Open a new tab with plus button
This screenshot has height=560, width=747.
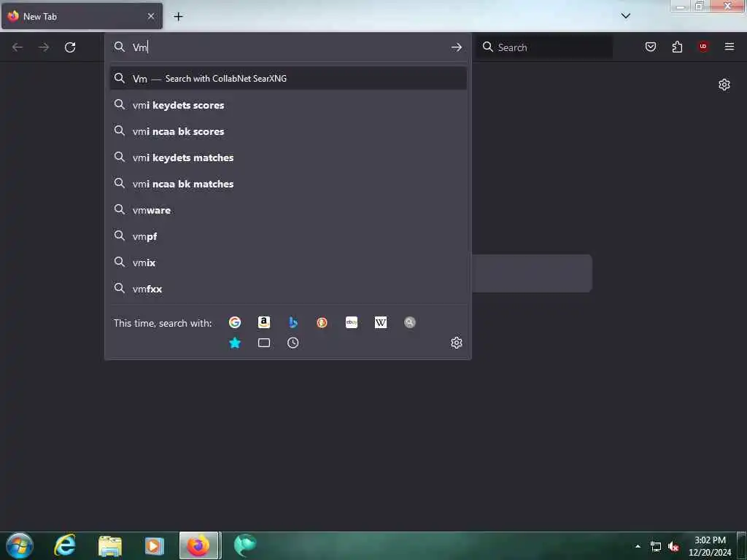tap(178, 17)
